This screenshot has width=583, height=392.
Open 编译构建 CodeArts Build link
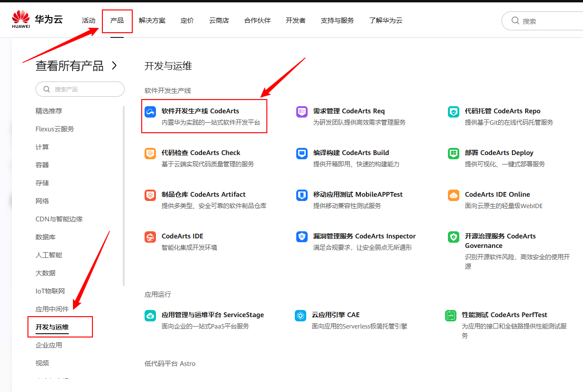[351, 153]
